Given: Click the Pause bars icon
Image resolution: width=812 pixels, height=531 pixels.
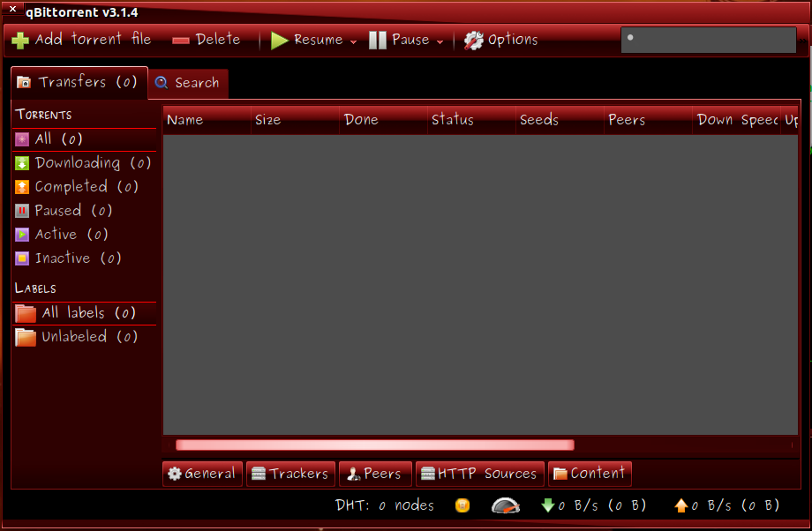Looking at the screenshot, I should [378, 41].
